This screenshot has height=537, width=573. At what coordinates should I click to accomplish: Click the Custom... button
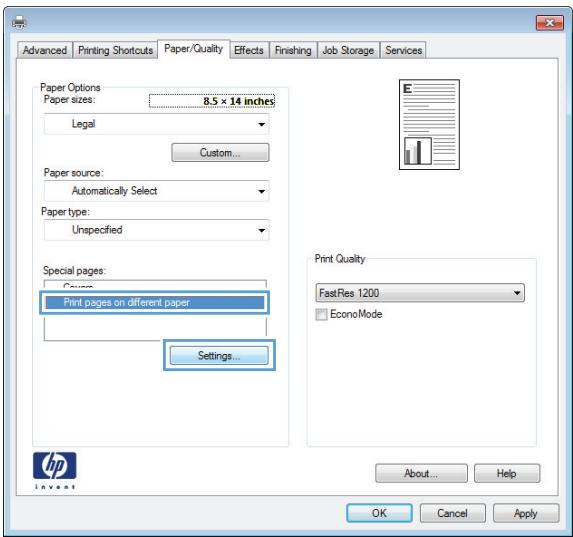point(220,152)
